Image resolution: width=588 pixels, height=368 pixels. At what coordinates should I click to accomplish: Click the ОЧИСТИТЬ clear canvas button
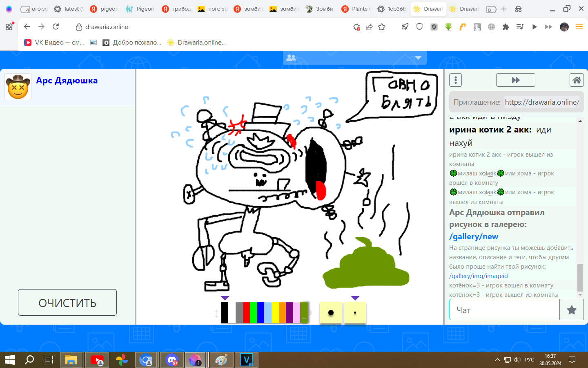click(67, 303)
